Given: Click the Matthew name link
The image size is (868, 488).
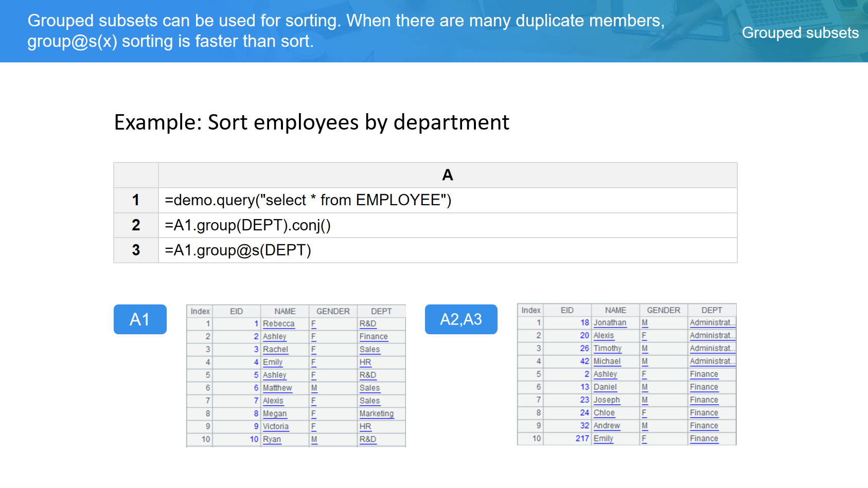Looking at the screenshot, I should [x=277, y=388].
